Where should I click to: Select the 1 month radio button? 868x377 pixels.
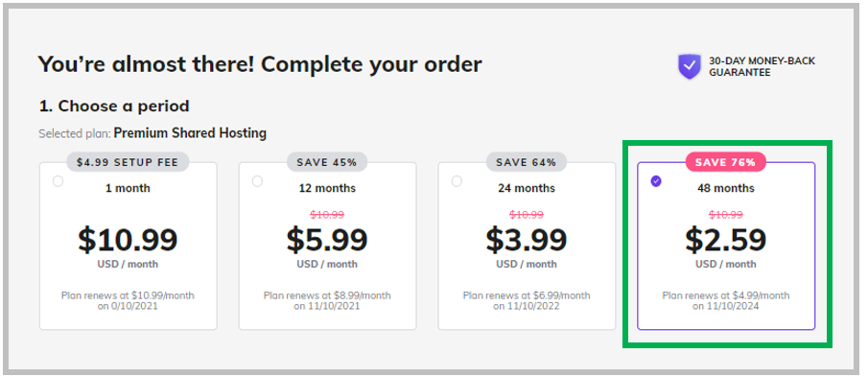pyautogui.click(x=58, y=181)
